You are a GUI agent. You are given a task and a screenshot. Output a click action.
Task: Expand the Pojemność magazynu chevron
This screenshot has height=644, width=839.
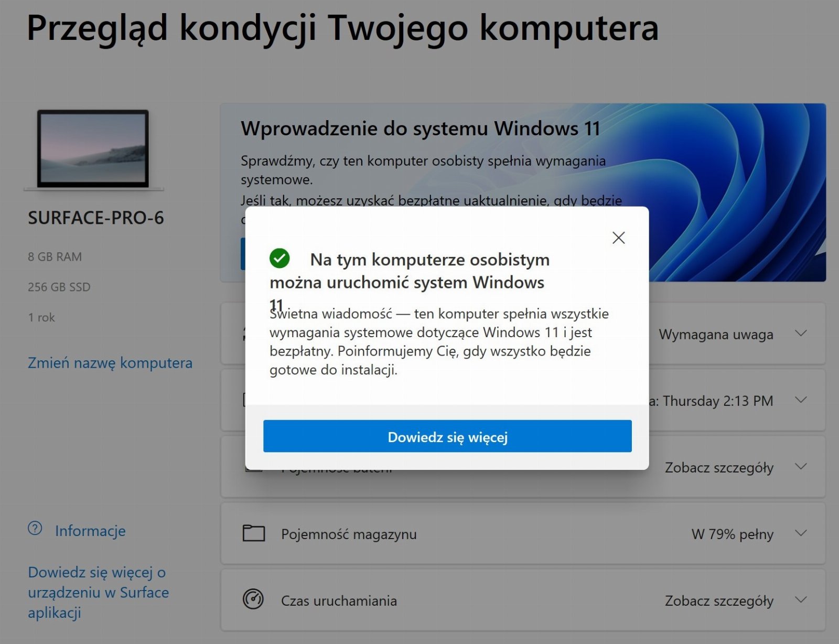point(801,533)
